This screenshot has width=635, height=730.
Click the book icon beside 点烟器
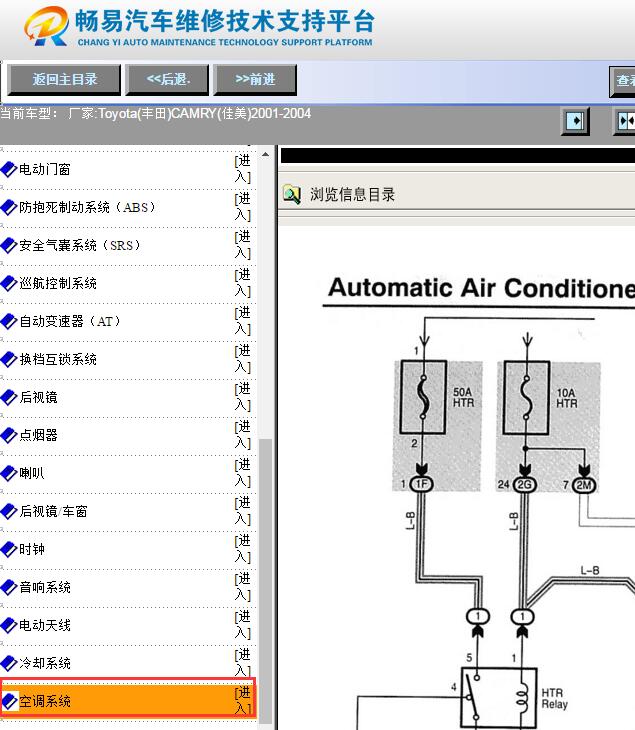pyautogui.click(x=9, y=435)
